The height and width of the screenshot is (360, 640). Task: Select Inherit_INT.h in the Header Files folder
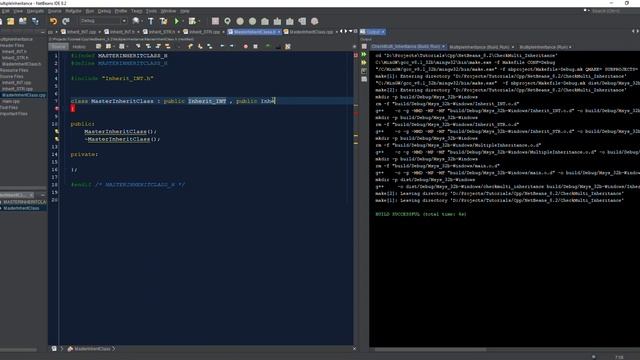14,52
